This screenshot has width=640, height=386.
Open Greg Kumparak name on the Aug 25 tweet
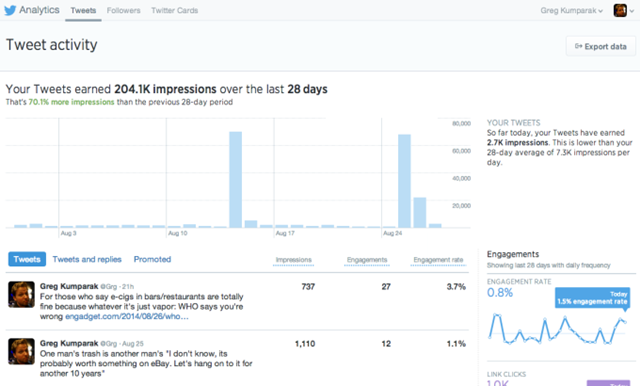(69, 343)
